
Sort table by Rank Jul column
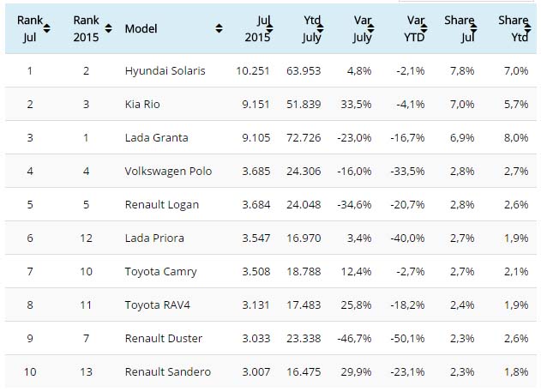click(x=47, y=28)
